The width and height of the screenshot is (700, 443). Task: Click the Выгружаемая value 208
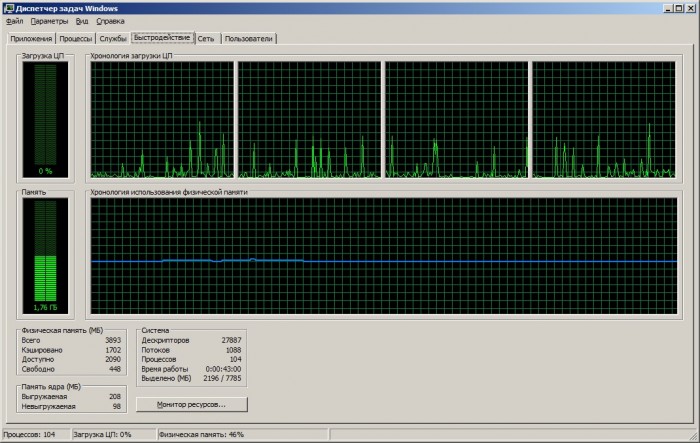(115, 397)
